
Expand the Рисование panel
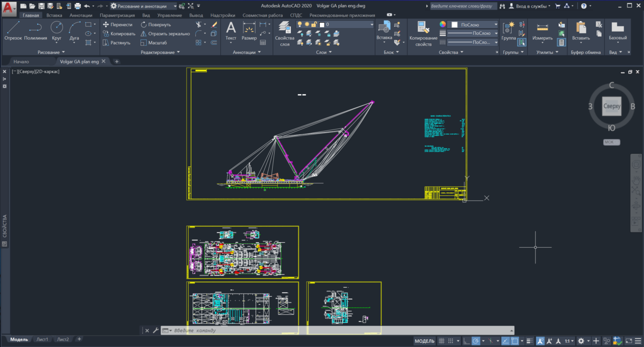(x=51, y=52)
